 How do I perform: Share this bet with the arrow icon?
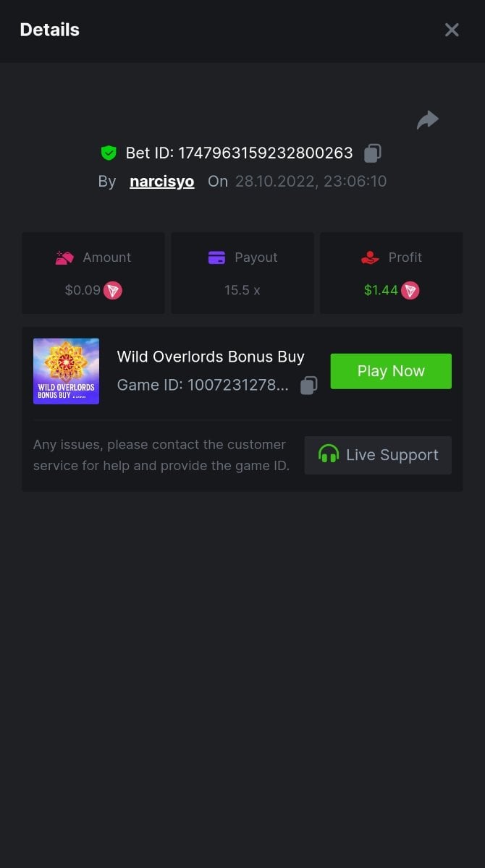428,120
